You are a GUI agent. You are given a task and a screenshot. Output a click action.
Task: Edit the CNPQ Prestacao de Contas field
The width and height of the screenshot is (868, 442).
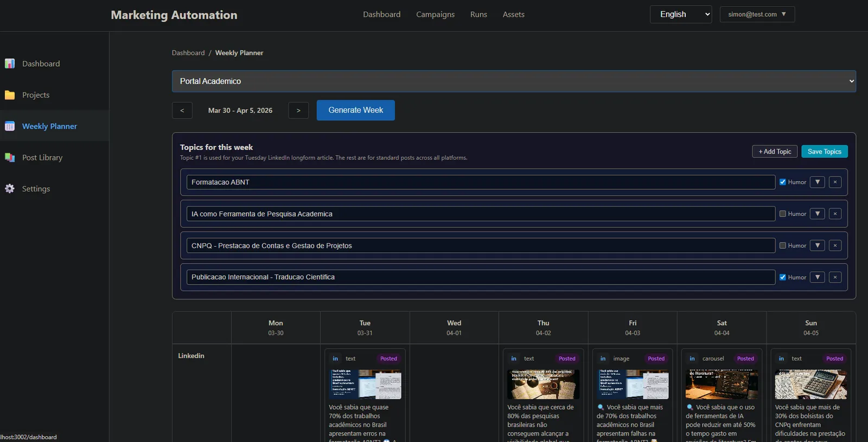tap(481, 246)
